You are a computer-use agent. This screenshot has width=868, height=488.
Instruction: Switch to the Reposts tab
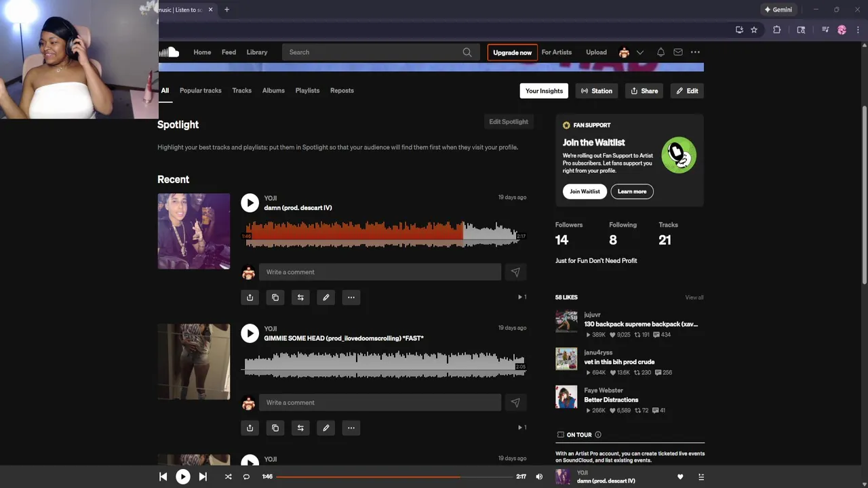click(x=342, y=90)
